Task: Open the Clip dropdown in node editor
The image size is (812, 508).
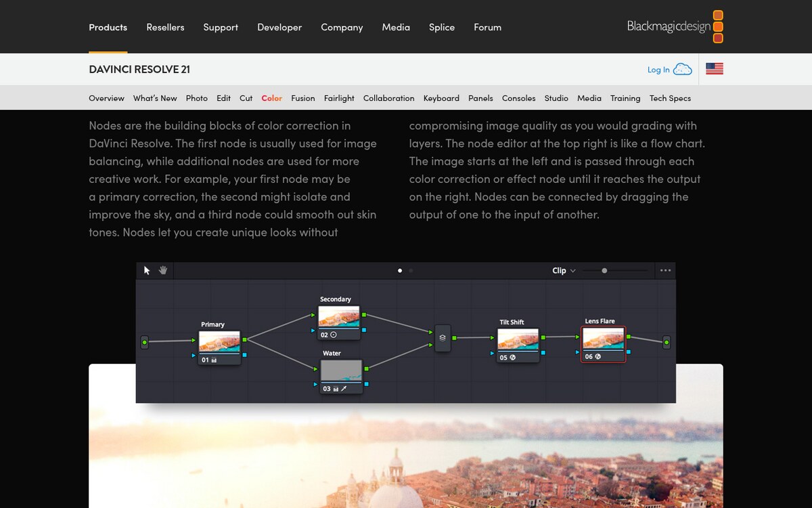Action: click(564, 270)
